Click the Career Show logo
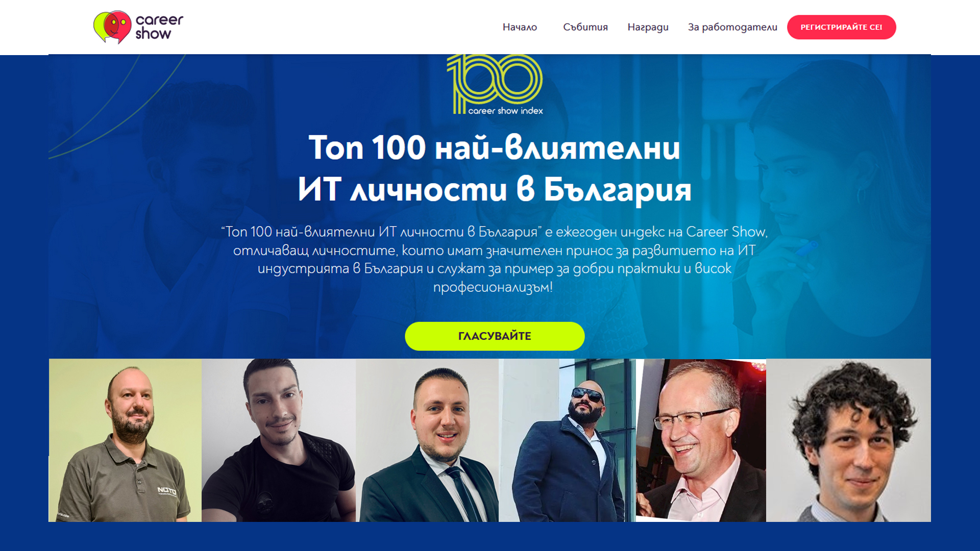The height and width of the screenshot is (551, 980). coord(138,27)
